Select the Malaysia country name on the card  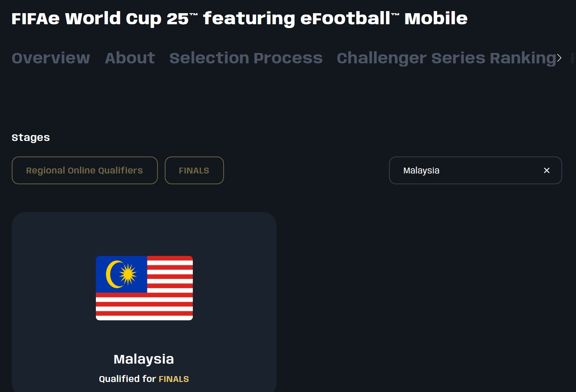point(144,359)
